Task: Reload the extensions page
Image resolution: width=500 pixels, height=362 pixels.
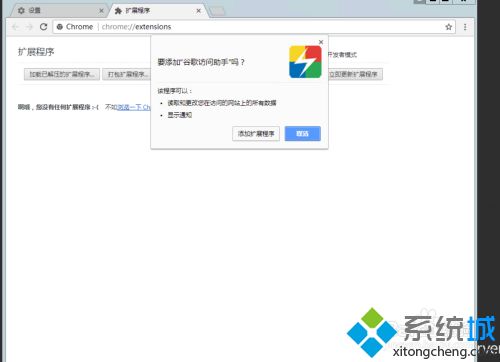Action: (x=44, y=27)
